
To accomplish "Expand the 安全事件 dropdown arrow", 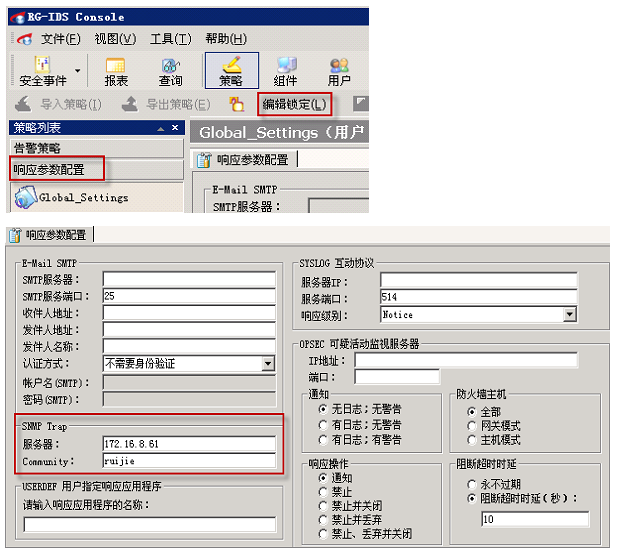I will pyautogui.click(x=78, y=71).
